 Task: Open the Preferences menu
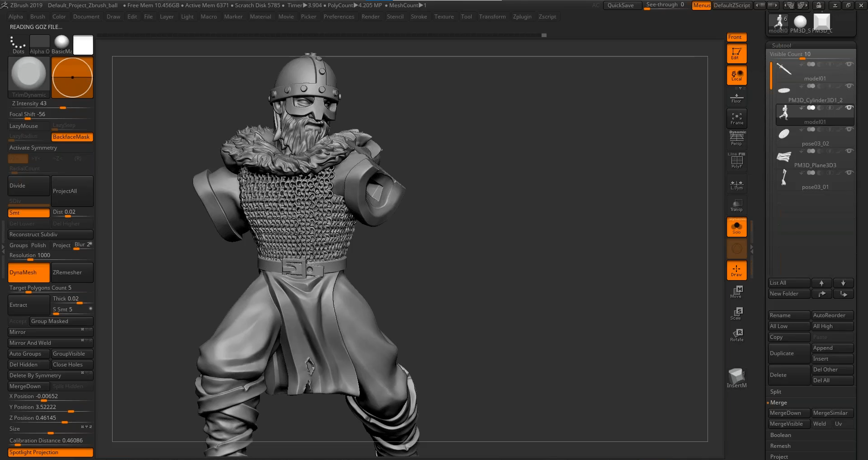339,17
